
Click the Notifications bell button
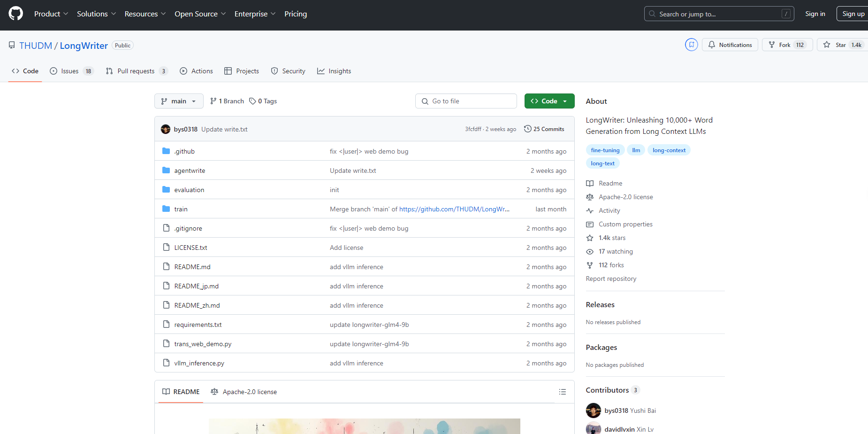pos(730,45)
